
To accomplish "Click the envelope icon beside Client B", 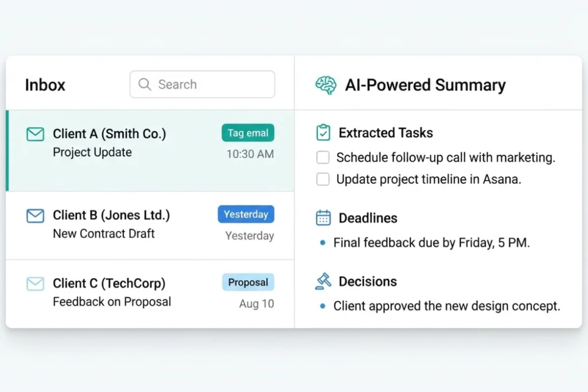I will point(35,215).
